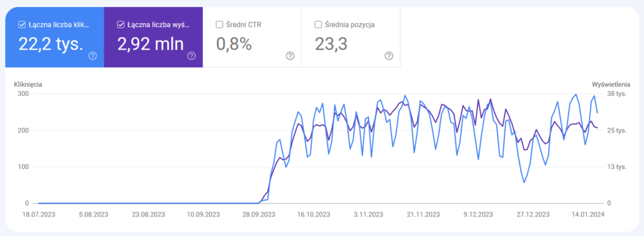Select the 0,8% CTR value

coord(234,44)
